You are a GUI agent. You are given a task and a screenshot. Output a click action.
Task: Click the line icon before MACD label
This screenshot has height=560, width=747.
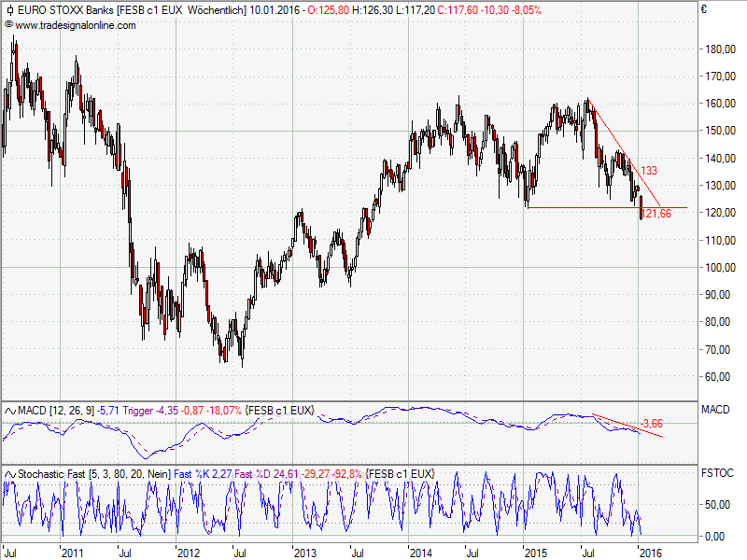click(9, 411)
